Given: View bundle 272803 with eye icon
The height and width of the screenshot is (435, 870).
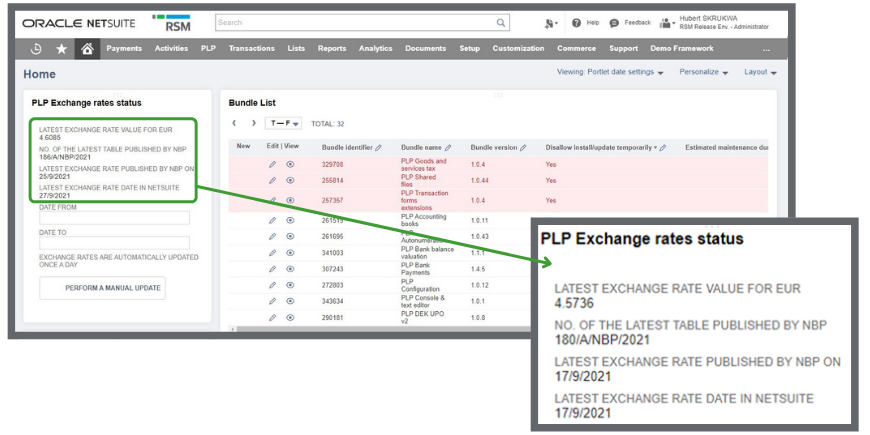Looking at the screenshot, I should coord(290,285).
